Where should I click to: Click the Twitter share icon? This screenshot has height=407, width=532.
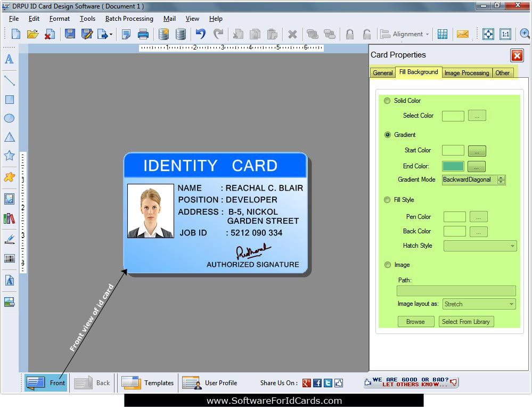[328, 383]
